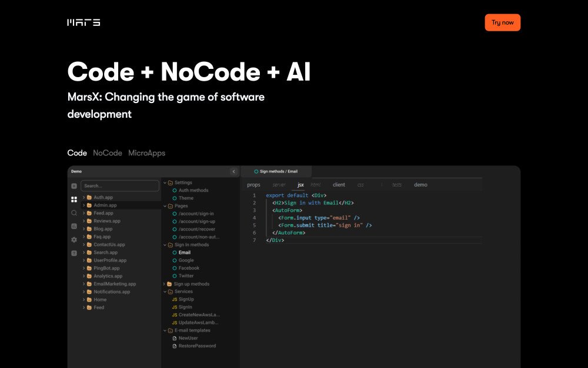Open the NewUser e-mail template
Image resolution: width=588 pixels, height=368 pixels.
click(x=188, y=338)
